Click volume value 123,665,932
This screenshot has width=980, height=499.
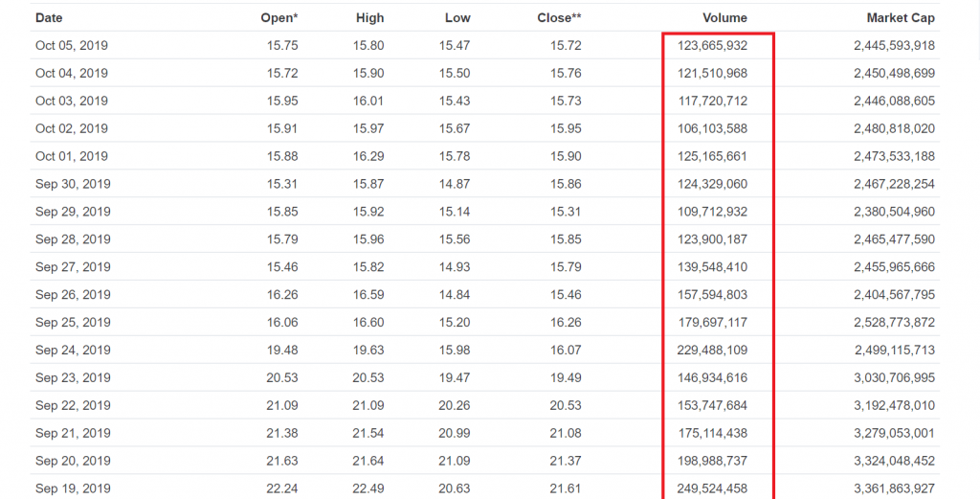pos(711,45)
